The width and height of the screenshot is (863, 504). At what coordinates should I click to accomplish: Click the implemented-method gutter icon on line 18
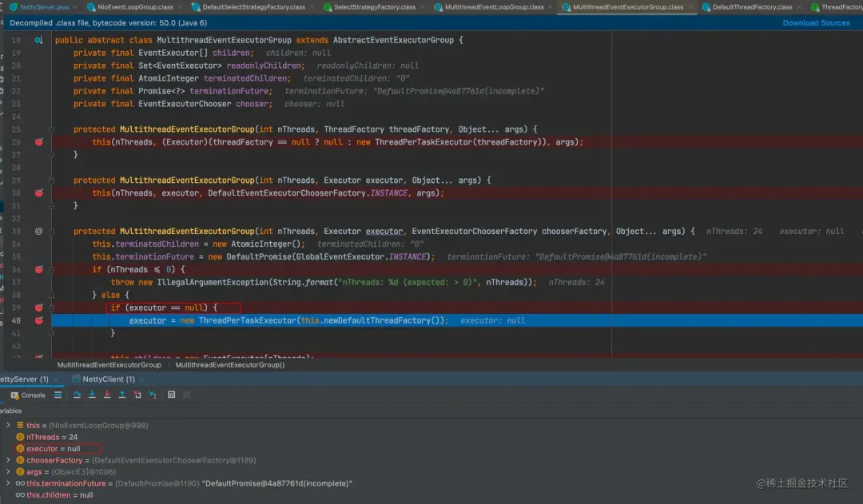point(38,40)
